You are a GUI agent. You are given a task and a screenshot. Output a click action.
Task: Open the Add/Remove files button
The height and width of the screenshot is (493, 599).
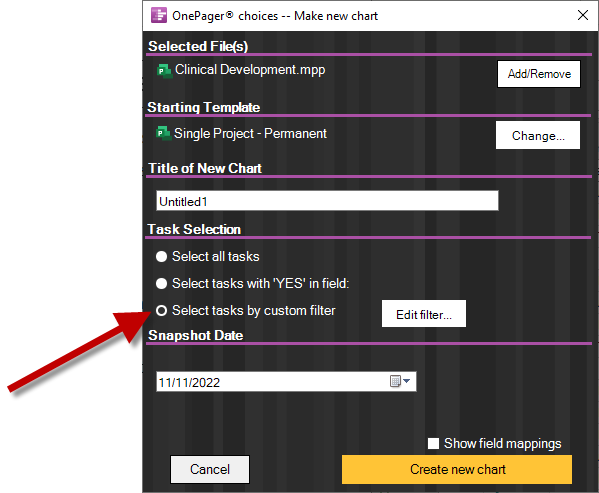[539, 74]
